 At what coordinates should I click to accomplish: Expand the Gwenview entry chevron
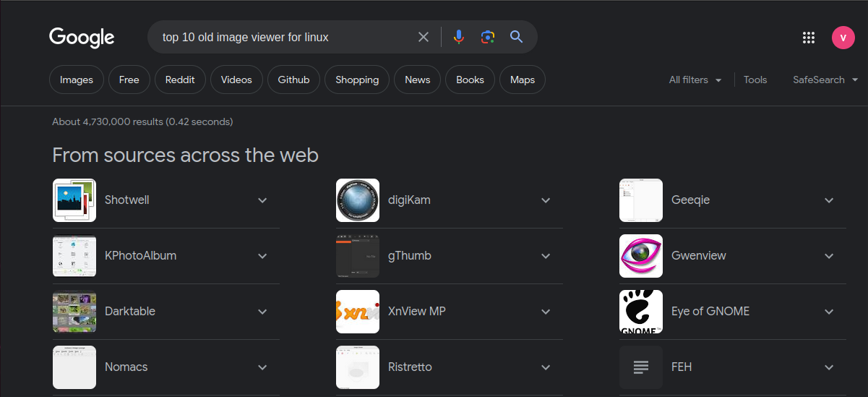(x=829, y=256)
